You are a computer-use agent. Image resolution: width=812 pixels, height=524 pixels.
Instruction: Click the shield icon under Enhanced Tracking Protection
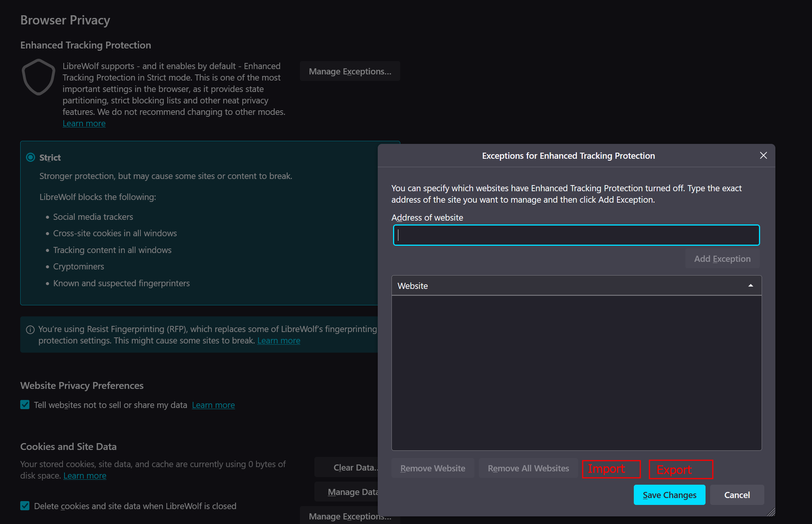(x=39, y=77)
